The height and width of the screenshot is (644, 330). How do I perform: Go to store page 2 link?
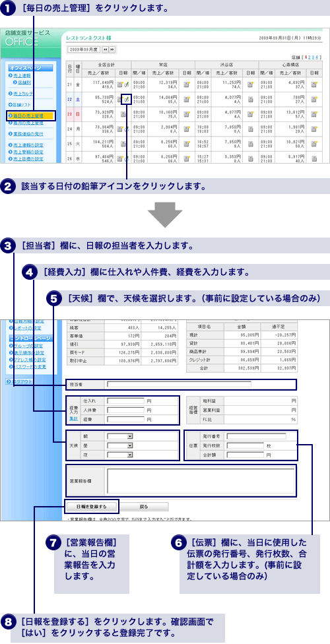[x=310, y=57]
